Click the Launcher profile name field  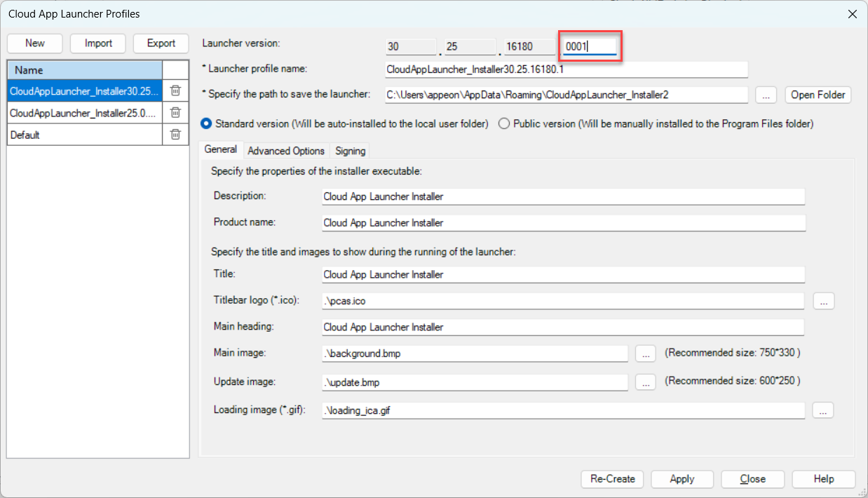pos(566,69)
